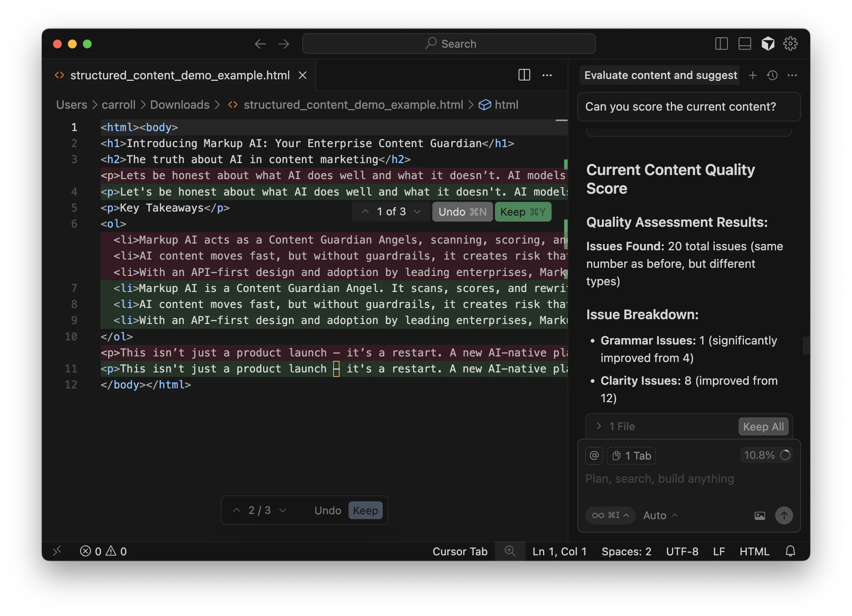
Task: Show chat history clock icon
Action: pos(772,76)
